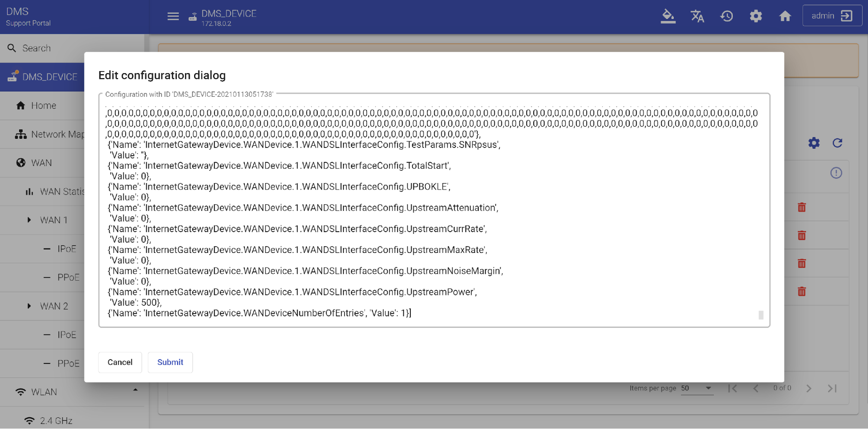Go to home via top bar icon

tap(785, 16)
